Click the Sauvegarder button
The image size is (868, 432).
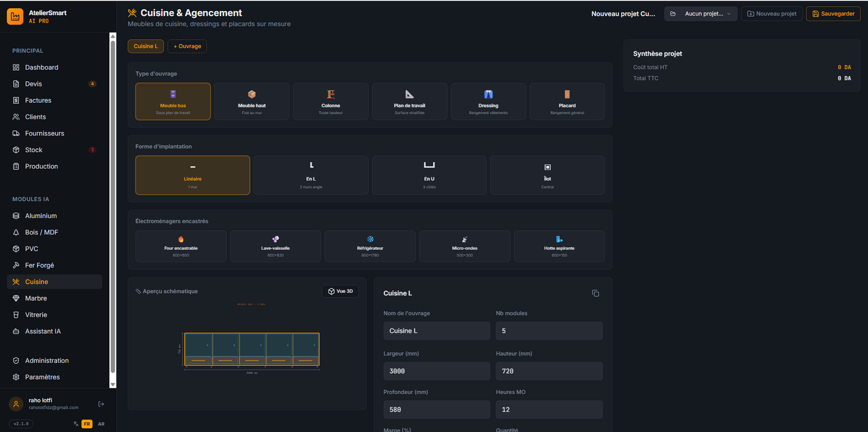(x=833, y=14)
